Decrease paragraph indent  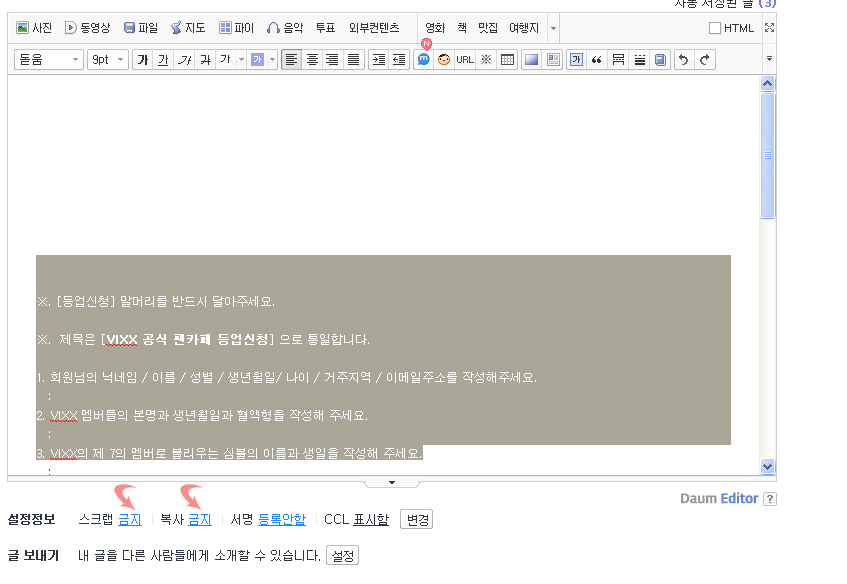coord(399,59)
